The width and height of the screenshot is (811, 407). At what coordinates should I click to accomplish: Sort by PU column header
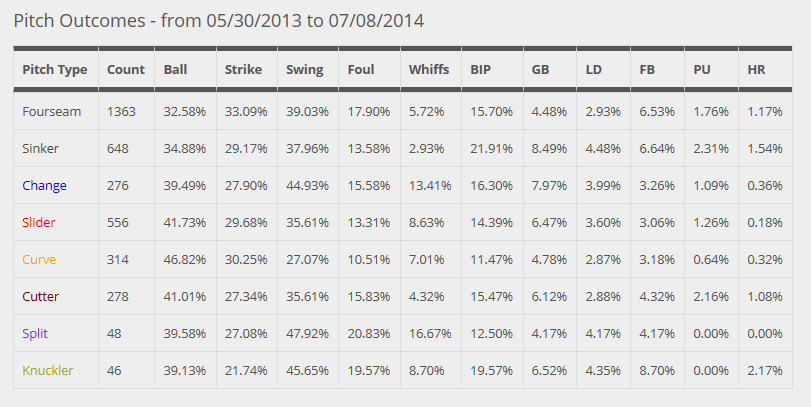[x=702, y=70]
